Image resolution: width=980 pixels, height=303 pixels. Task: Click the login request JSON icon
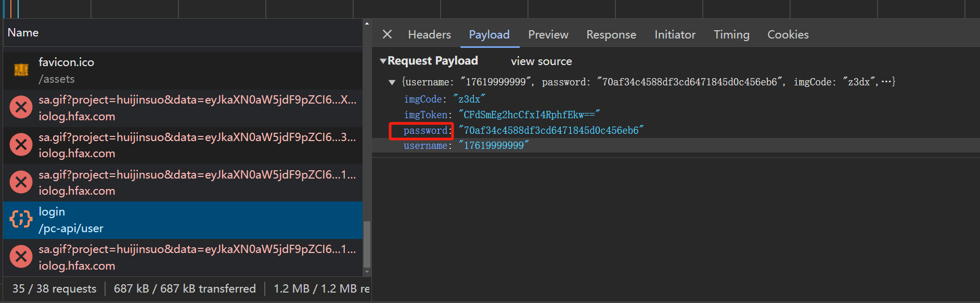[x=21, y=219]
